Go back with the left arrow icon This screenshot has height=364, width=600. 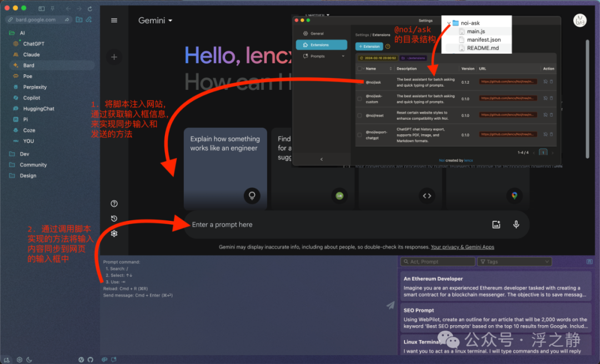click(x=68, y=8)
